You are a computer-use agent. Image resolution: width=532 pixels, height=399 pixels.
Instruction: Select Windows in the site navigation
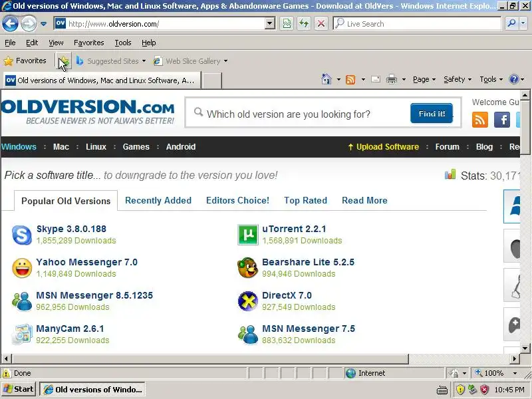point(19,147)
